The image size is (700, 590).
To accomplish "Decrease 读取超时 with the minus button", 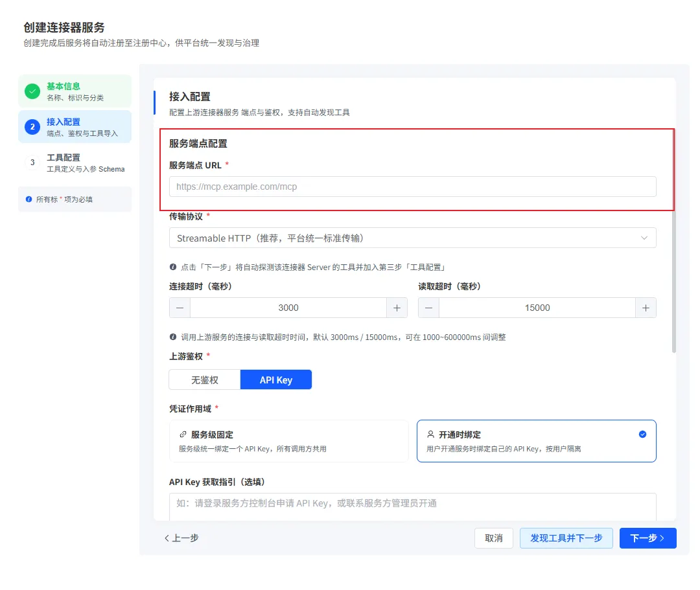I will 428,308.
